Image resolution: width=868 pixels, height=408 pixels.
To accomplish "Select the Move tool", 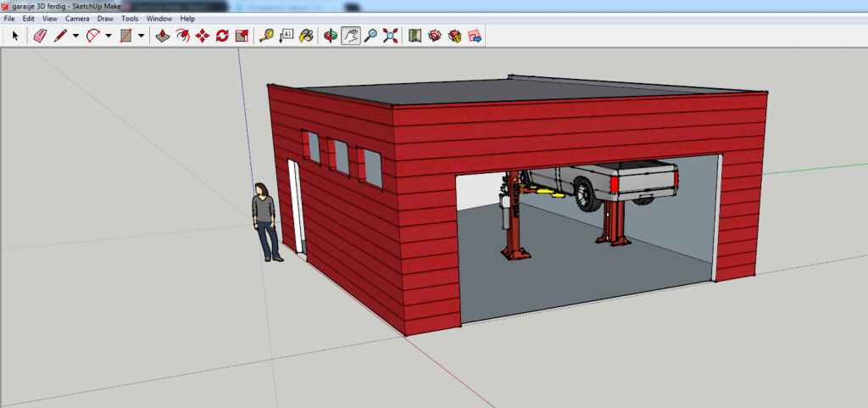I will [203, 36].
